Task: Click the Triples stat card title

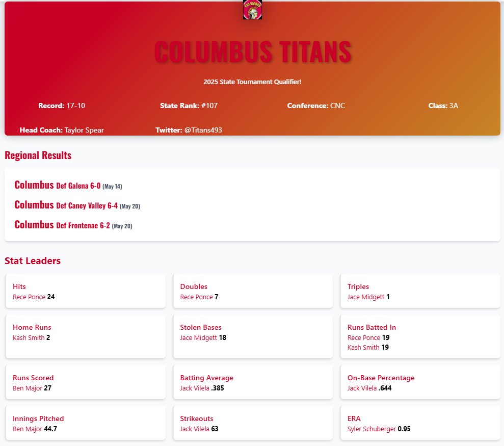Action: click(x=358, y=286)
